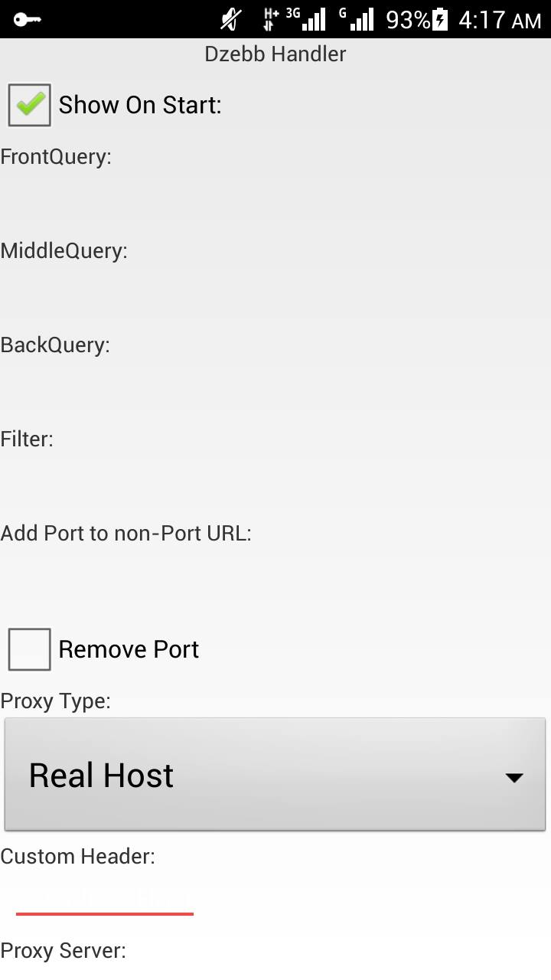
Task: Tap the Dzebb Handler title
Action: coord(275,54)
